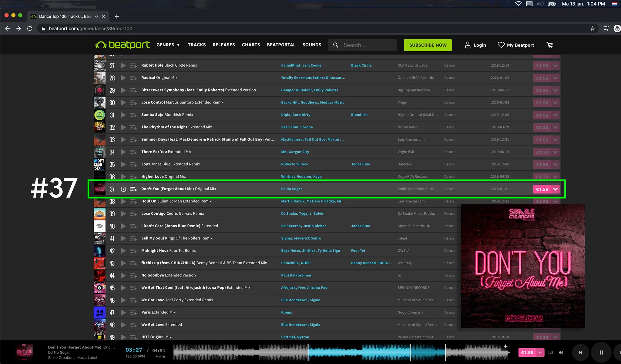Add Loco Contigo to queue

[x=133, y=214]
